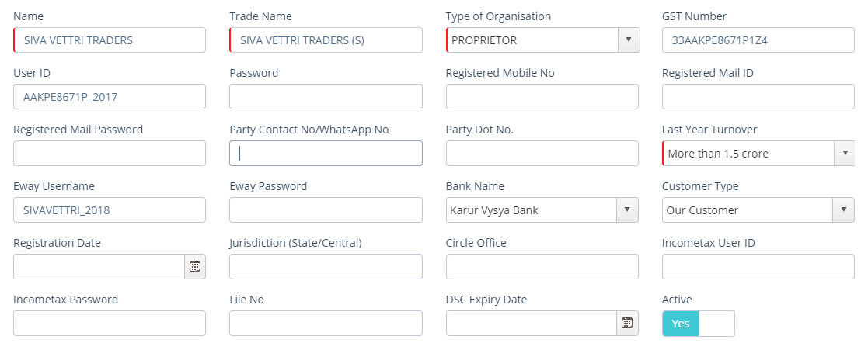
Task: Open the Customer Type dropdown arrow
Action: point(844,210)
